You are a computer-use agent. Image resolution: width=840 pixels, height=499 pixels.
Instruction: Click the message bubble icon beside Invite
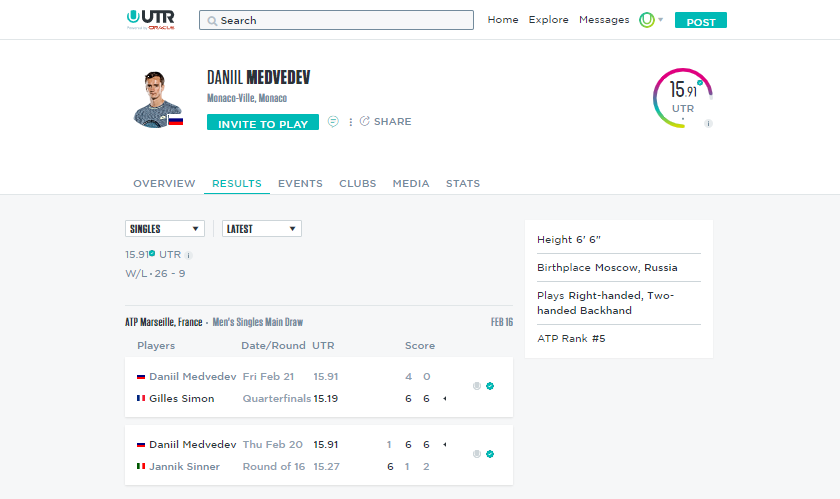coord(333,122)
